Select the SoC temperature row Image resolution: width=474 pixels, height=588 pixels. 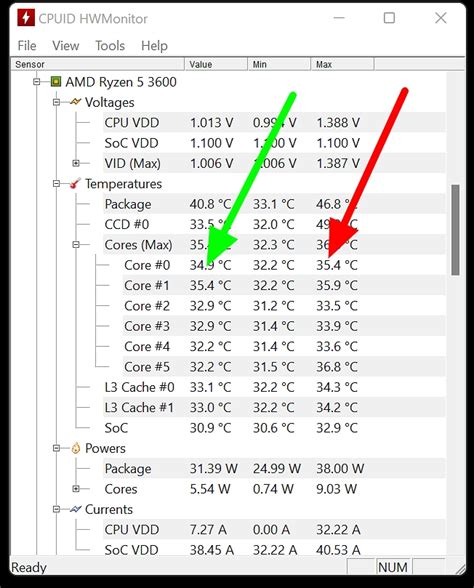(x=274, y=428)
